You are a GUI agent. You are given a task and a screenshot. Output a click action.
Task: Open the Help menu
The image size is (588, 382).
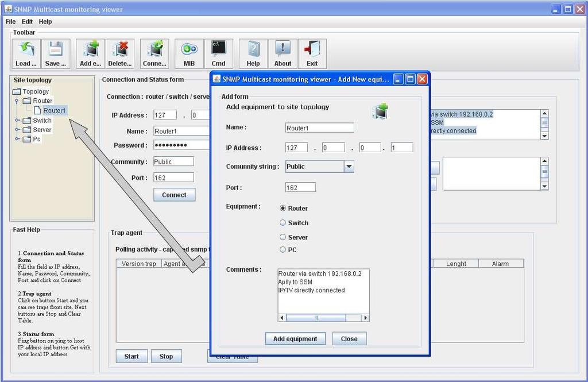pos(45,21)
